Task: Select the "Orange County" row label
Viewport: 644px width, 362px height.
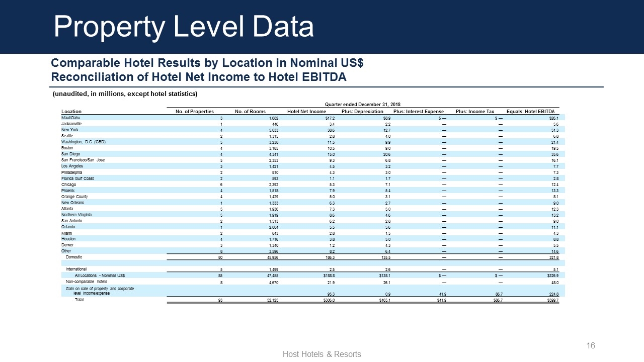Action: click(x=74, y=197)
